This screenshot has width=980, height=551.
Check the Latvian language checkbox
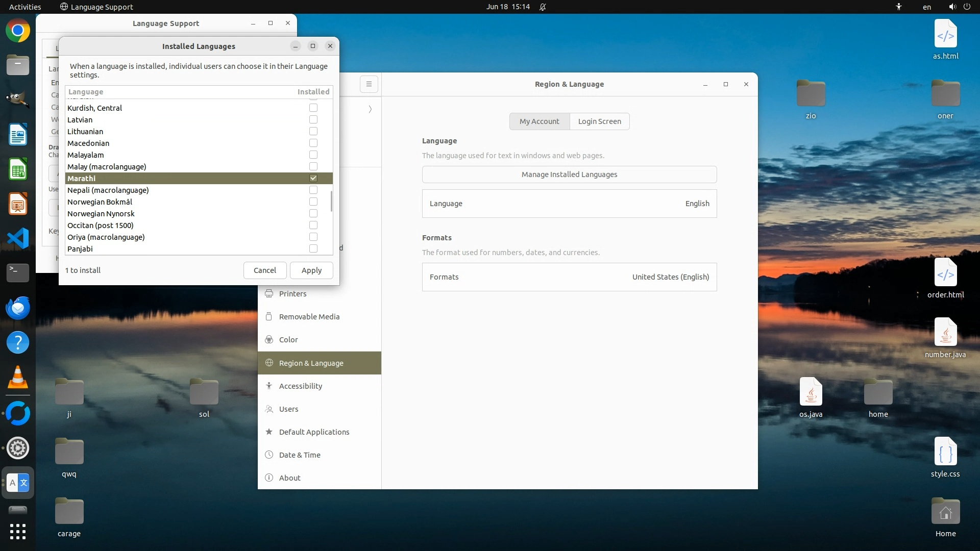(313, 120)
